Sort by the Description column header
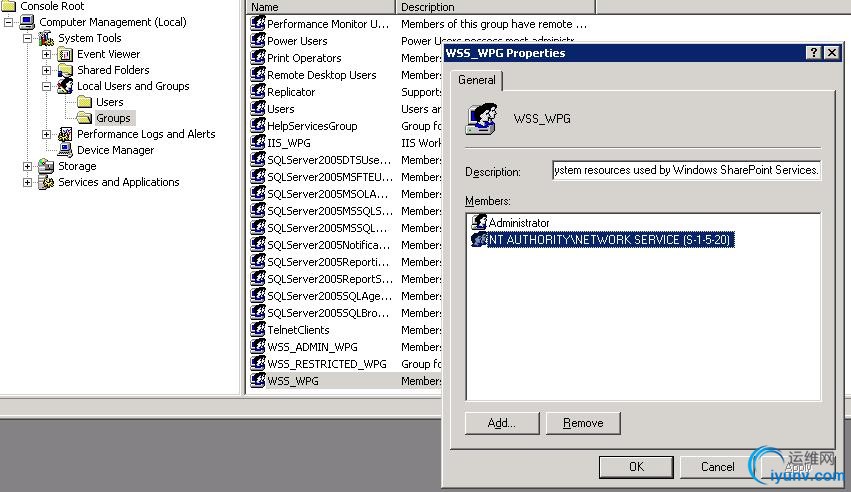The width and height of the screenshot is (851, 492). click(x=496, y=7)
